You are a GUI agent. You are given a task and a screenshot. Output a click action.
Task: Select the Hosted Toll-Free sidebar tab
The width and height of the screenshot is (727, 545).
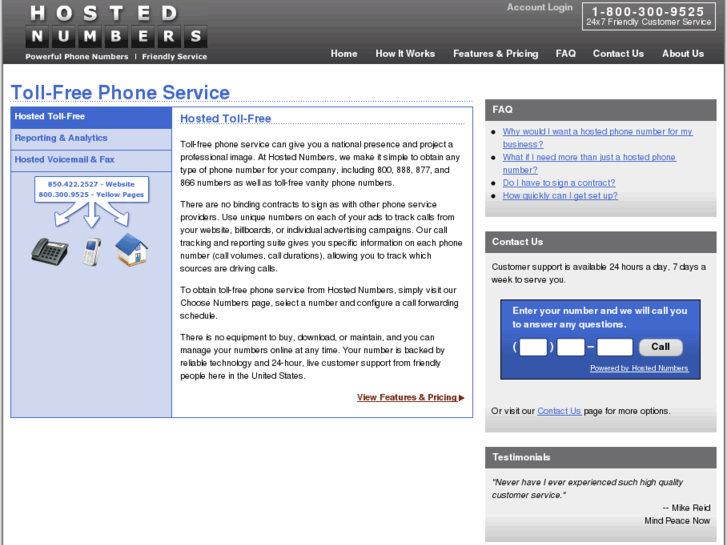point(91,117)
